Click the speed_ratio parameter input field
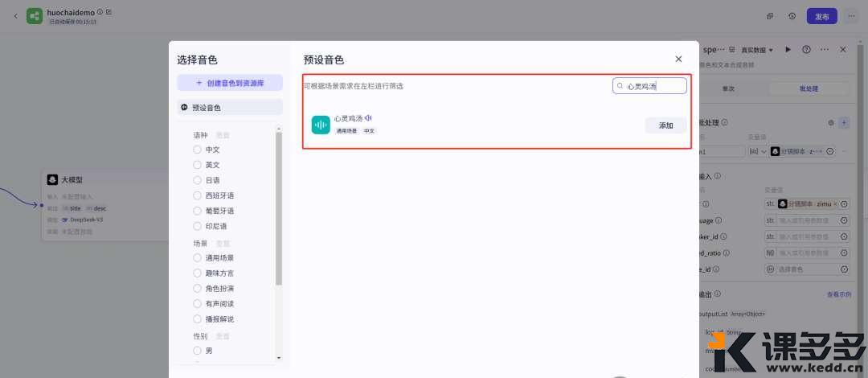The width and height of the screenshot is (868, 378). pos(809,253)
